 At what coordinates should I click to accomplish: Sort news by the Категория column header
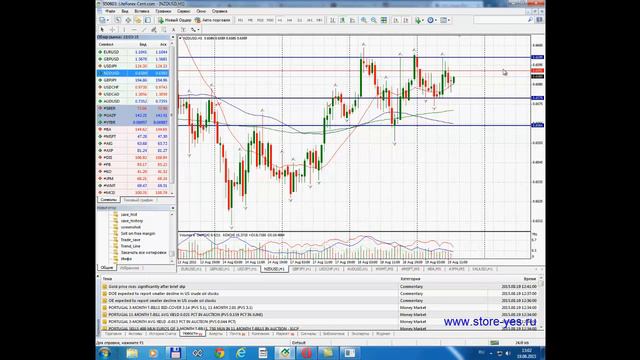click(x=410, y=279)
